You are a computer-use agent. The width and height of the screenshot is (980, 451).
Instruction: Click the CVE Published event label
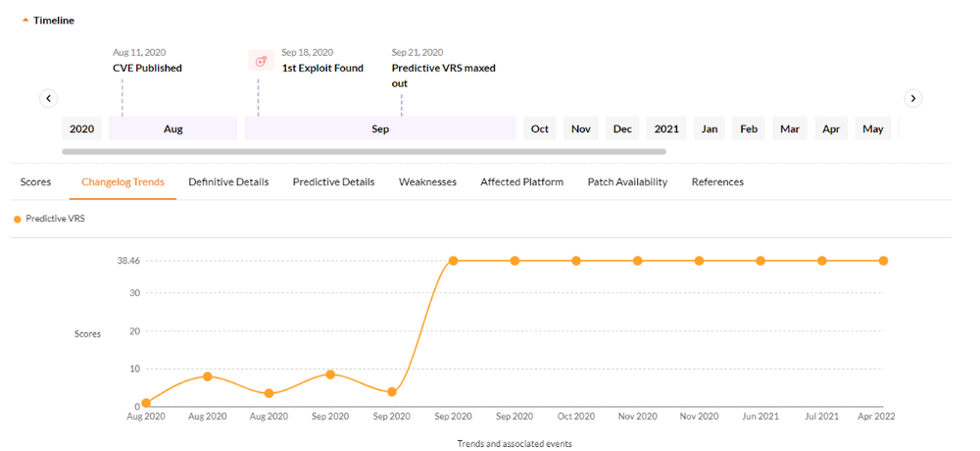[148, 69]
